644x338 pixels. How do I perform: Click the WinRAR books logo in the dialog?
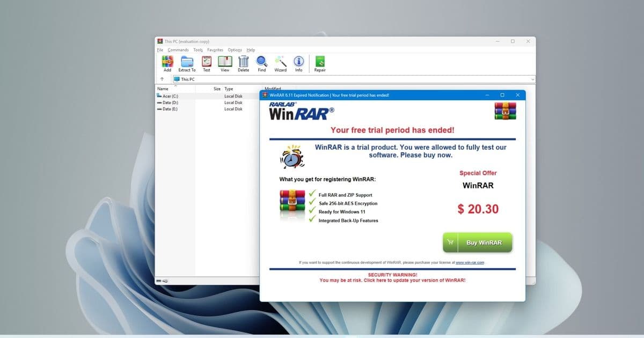(505, 110)
